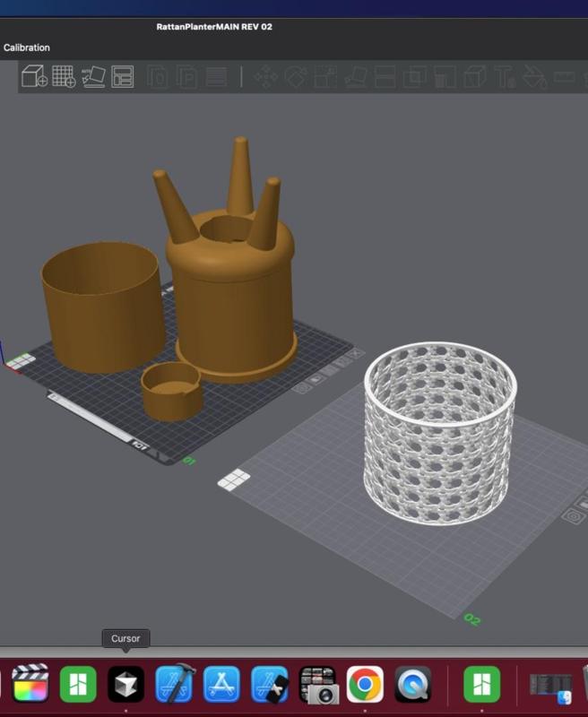Click the remove X icon on plate 01

pyautogui.click(x=356, y=353)
